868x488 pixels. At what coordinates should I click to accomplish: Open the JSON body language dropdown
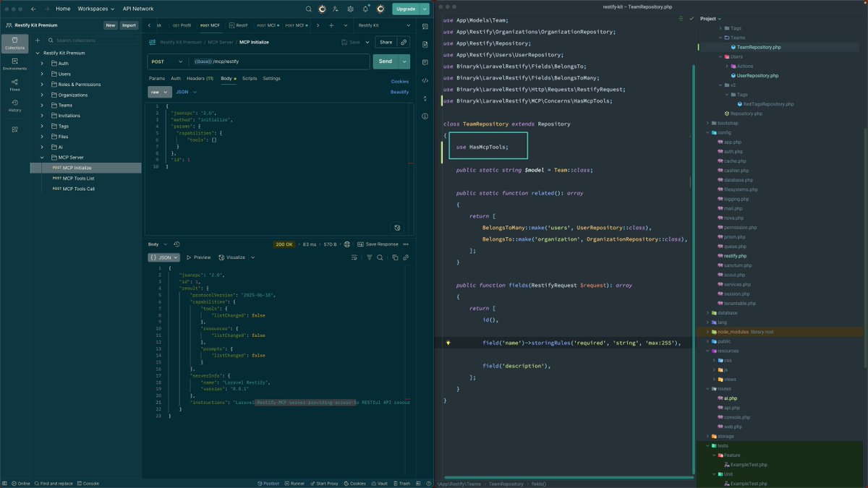point(186,92)
